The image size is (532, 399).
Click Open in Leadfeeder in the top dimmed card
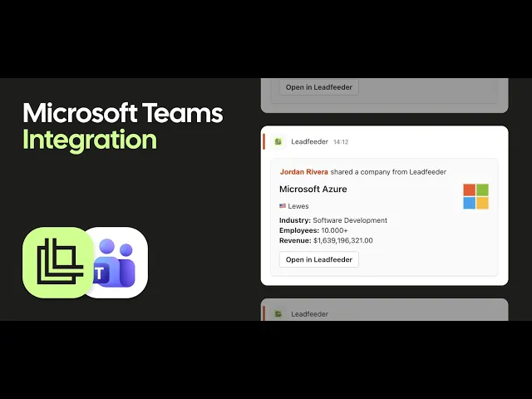coord(319,87)
